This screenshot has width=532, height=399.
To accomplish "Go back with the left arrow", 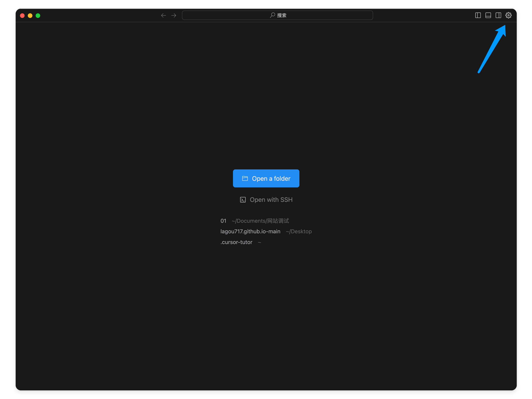I will coord(164,15).
